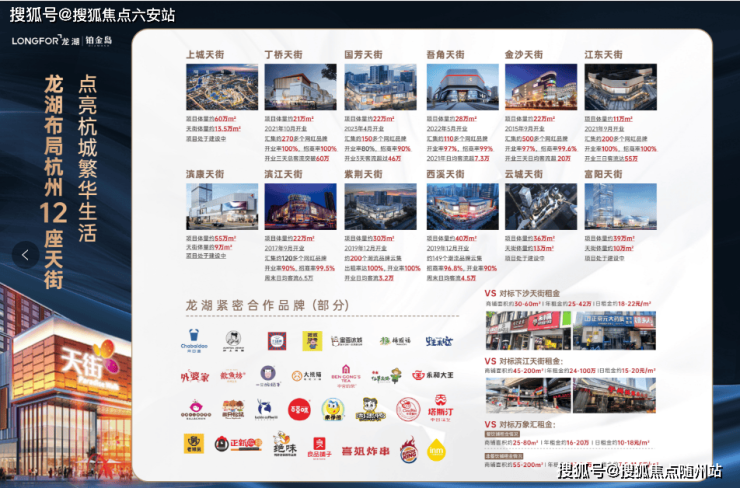Click the 绝味 duck brand logo
740x488 pixels.
280,443
